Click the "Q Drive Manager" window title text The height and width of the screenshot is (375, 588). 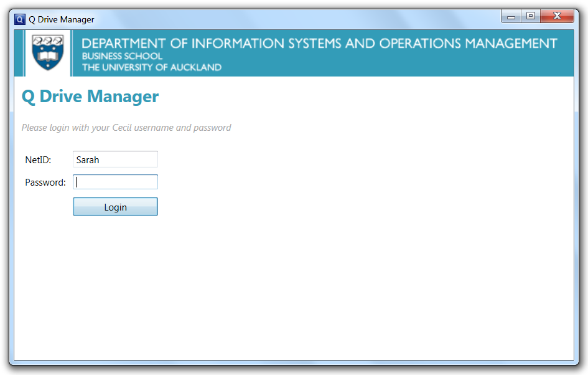62,19
